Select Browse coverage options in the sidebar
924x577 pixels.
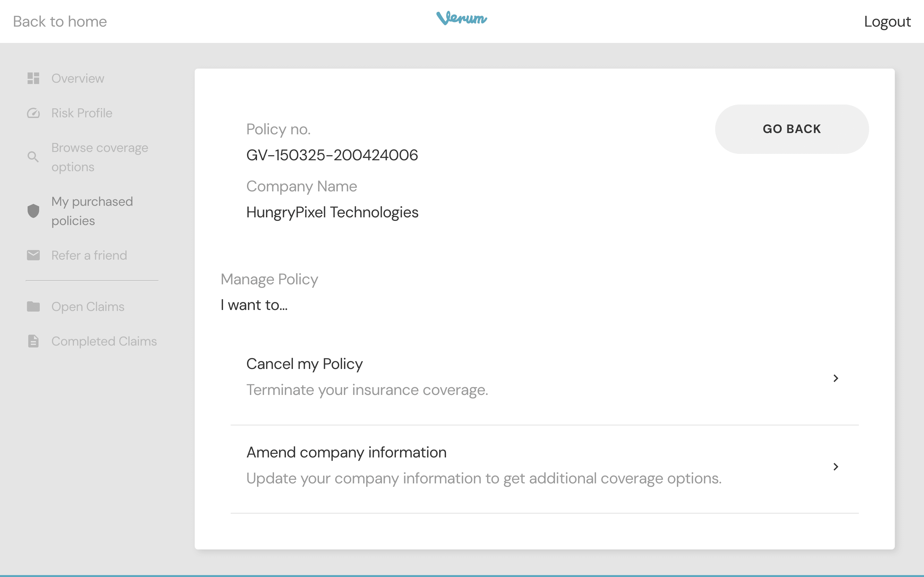(100, 157)
